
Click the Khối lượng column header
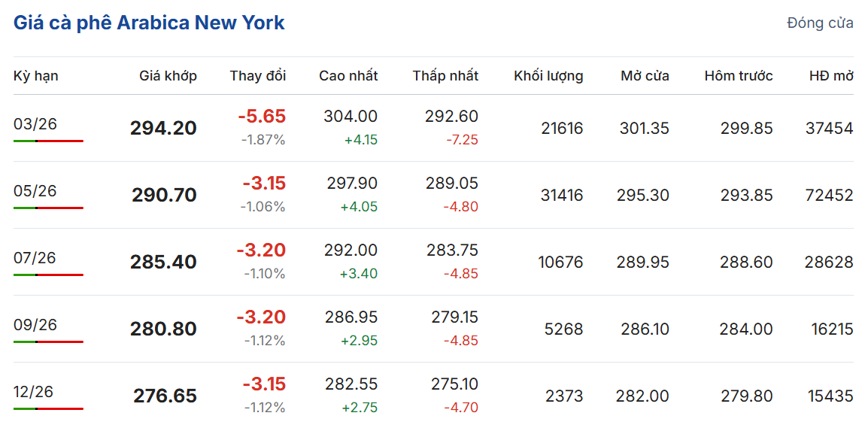click(x=548, y=76)
